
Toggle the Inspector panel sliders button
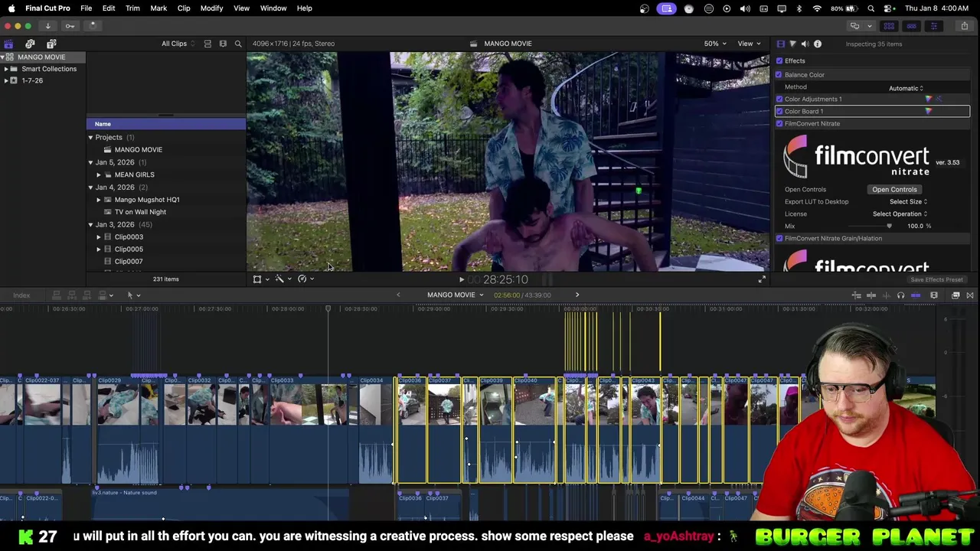[x=933, y=25]
